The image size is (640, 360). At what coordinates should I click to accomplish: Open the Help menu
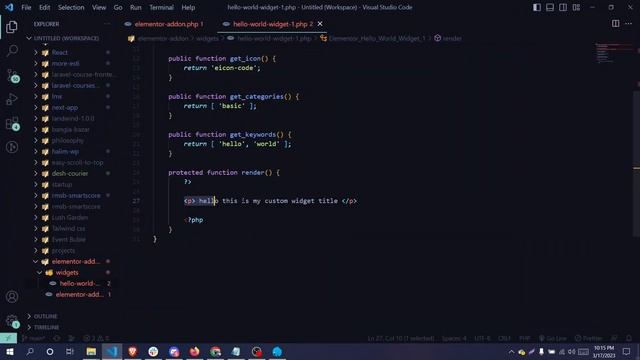pos(188,7)
